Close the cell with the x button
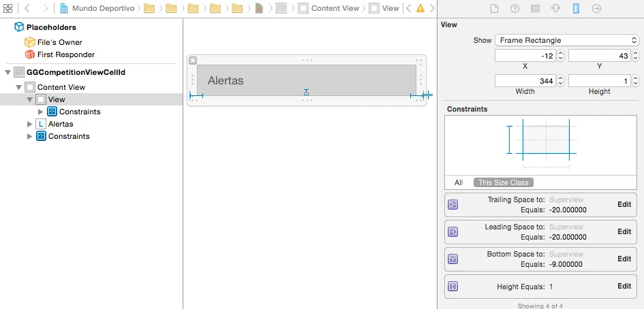Screen dimensions: 644x309 193,61
